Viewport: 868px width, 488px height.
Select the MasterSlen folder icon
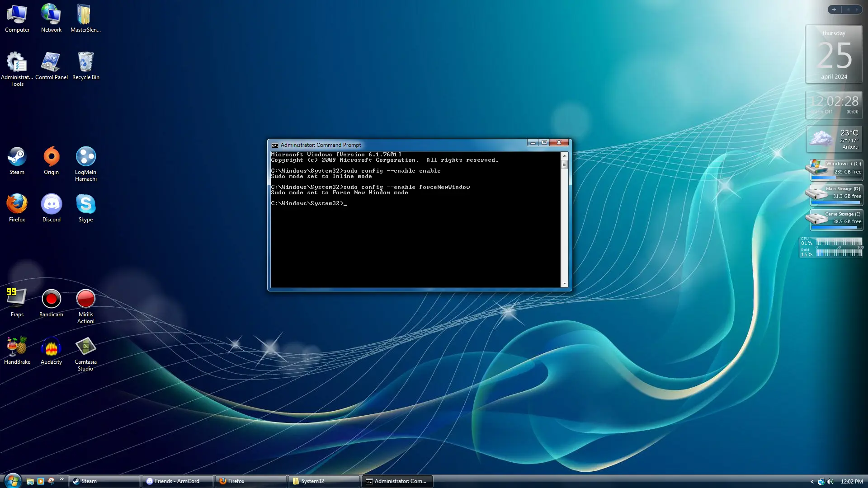[x=85, y=18]
